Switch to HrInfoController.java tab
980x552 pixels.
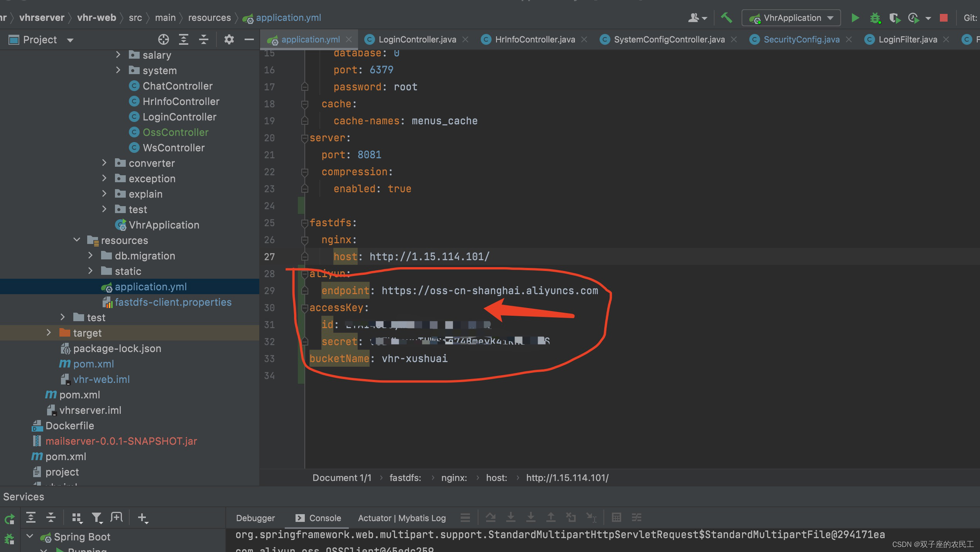coord(535,39)
